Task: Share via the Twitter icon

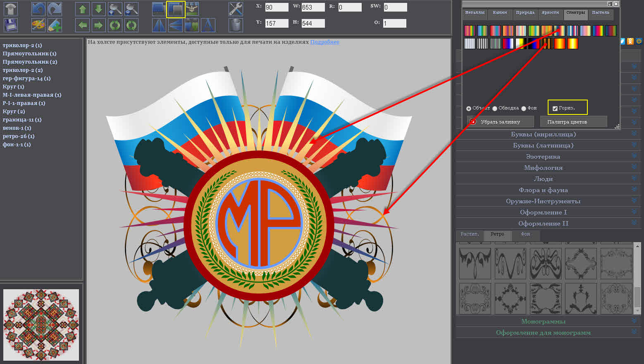Action: tap(623, 41)
